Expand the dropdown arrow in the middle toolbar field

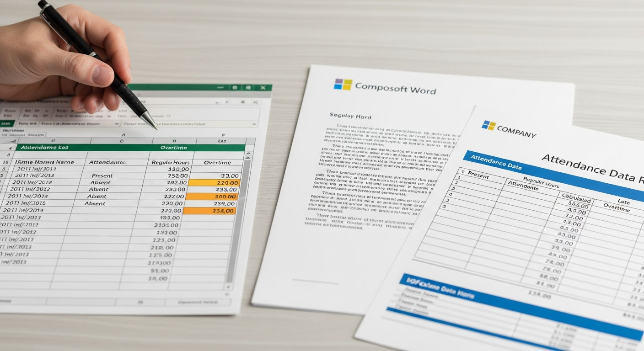click(117, 123)
